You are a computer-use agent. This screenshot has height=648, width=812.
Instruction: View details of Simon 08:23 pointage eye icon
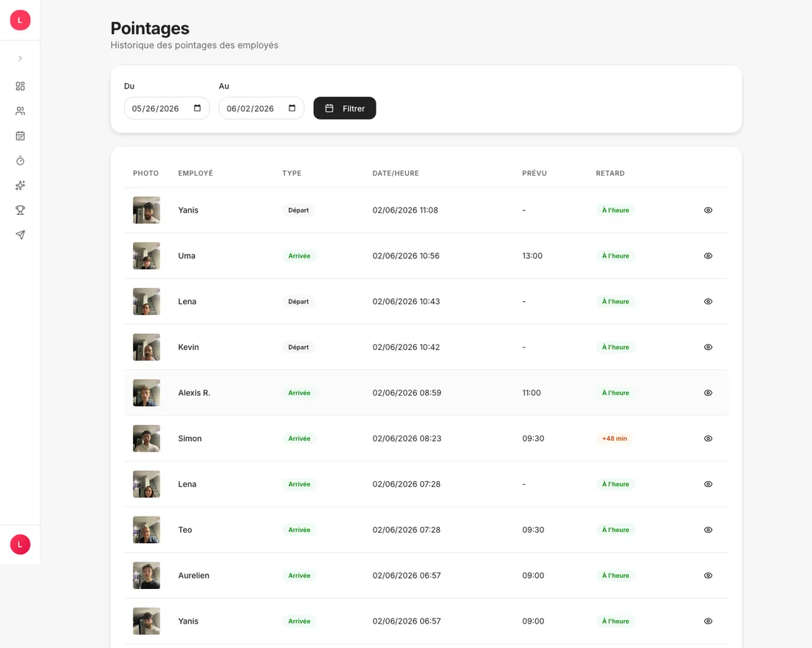[x=708, y=438]
